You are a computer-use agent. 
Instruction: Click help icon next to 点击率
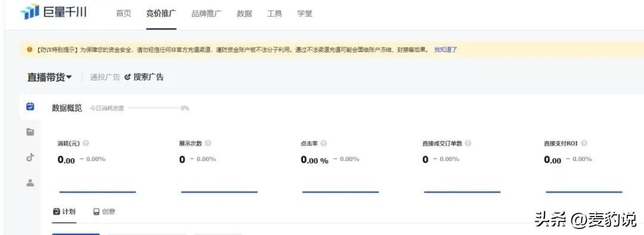324,143
